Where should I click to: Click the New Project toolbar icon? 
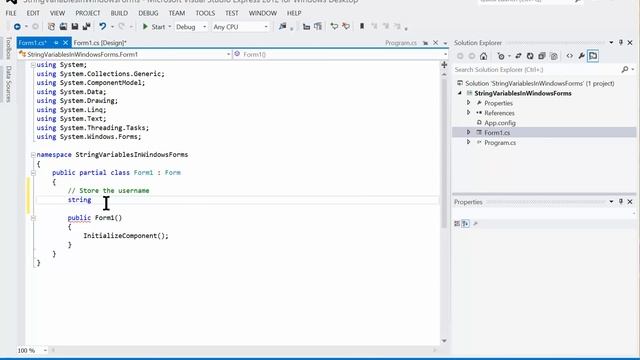point(51,27)
